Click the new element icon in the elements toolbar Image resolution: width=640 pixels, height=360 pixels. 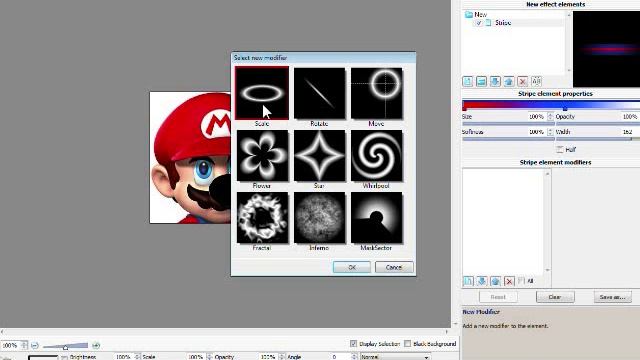468,81
